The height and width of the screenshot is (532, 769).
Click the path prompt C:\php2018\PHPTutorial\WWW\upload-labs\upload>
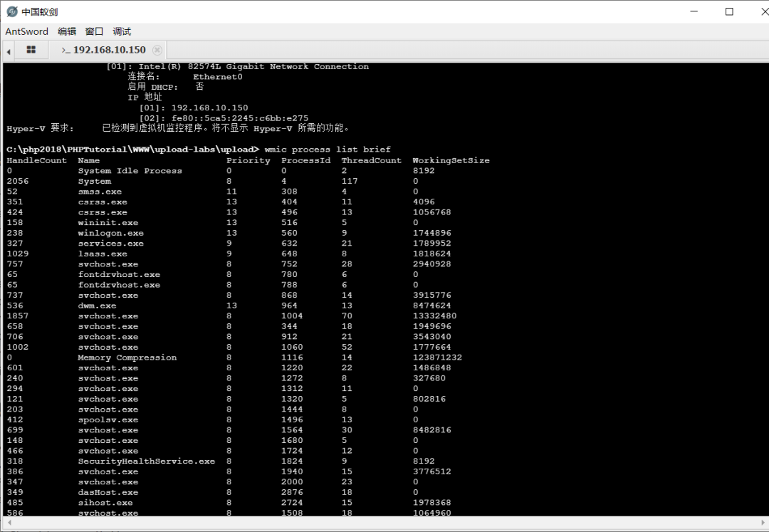pos(132,149)
